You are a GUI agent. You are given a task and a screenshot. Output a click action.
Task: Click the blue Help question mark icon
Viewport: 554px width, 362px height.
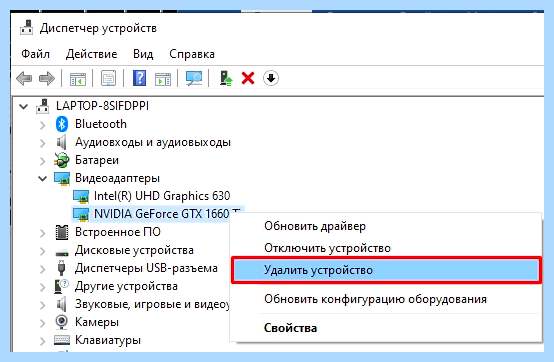click(x=140, y=78)
